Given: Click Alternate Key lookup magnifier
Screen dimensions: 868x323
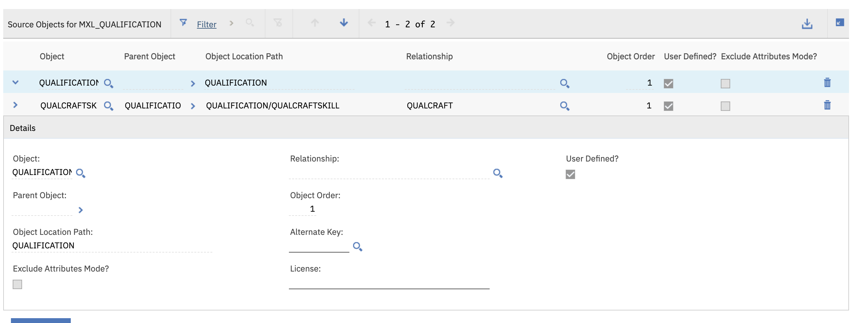Looking at the screenshot, I should (x=357, y=246).
